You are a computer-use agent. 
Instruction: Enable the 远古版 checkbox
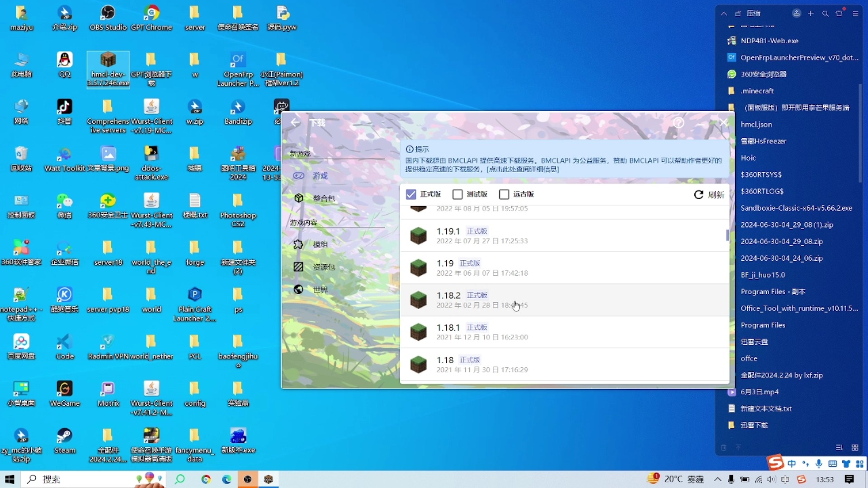[x=504, y=194]
